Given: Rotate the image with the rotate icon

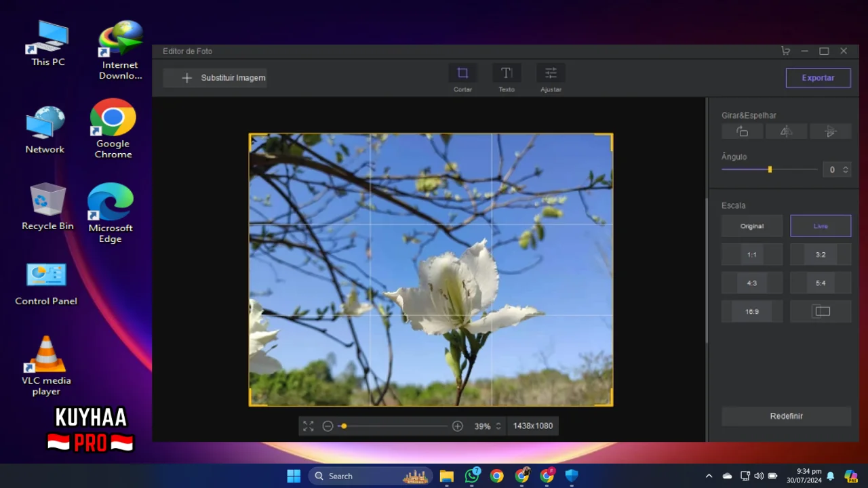Looking at the screenshot, I should [x=742, y=131].
